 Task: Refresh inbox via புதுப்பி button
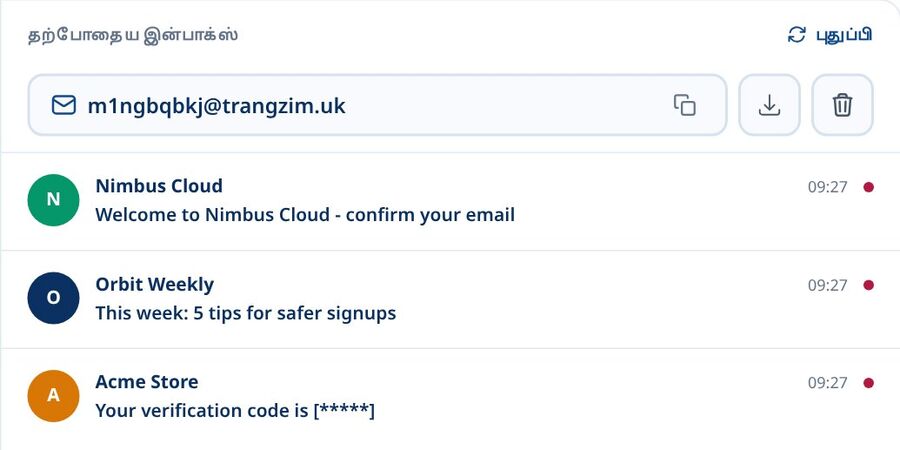click(830, 34)
